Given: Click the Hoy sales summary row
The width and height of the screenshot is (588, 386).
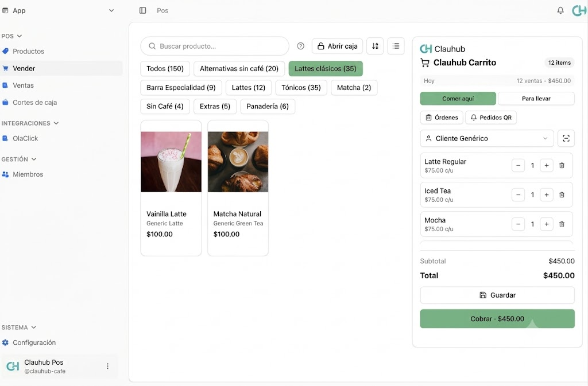Looking at the screenshot, I should point(497,80).
